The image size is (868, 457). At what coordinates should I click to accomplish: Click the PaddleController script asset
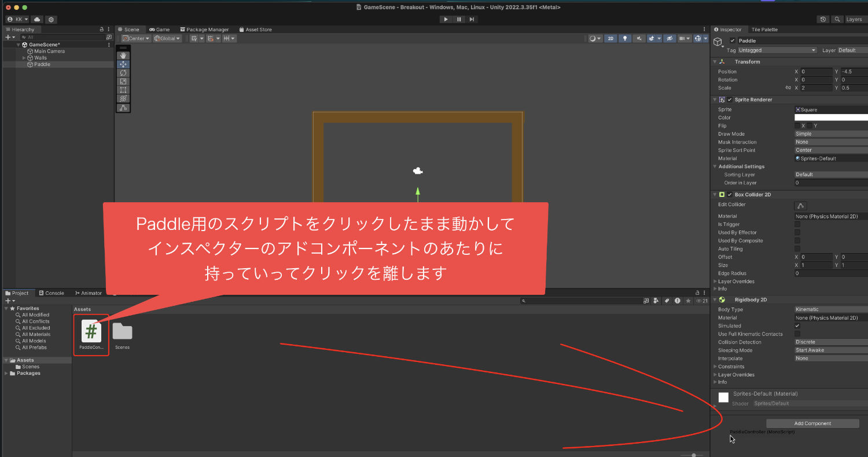click(91, 335)
